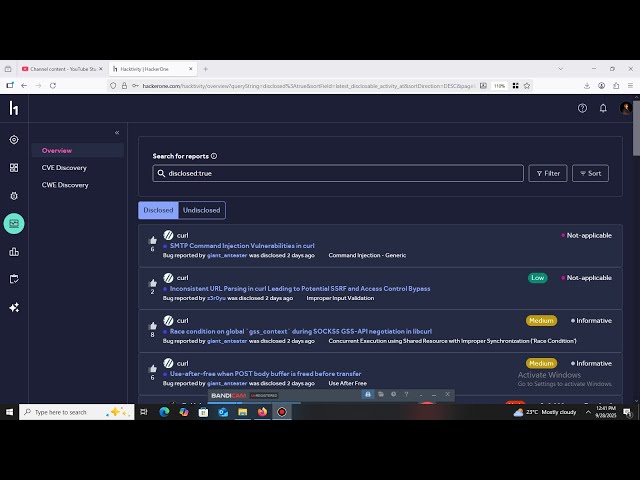Upvote the Use-after-free POST body report
Viewport: 640px width, 480px height.
pyautogui.click(x=153, y=369)
